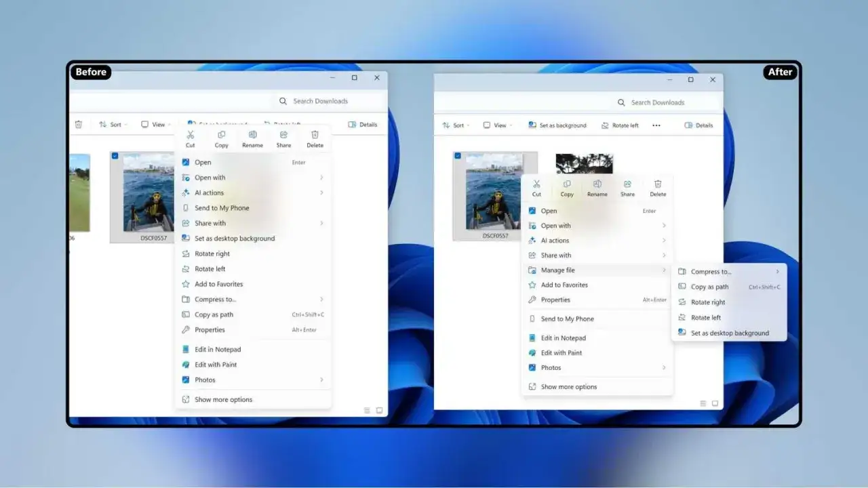Open the View dropdown

(x=497, y=125)
